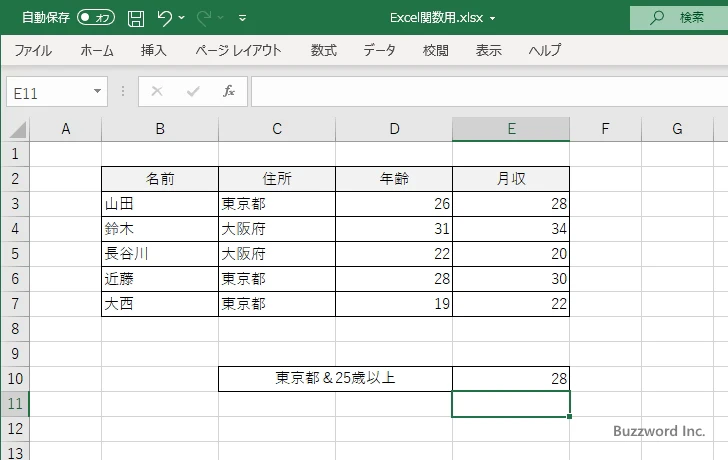
Task: Open the Excel関数用.xlsx file name dropdown
Action: click(x=493, y=19)
